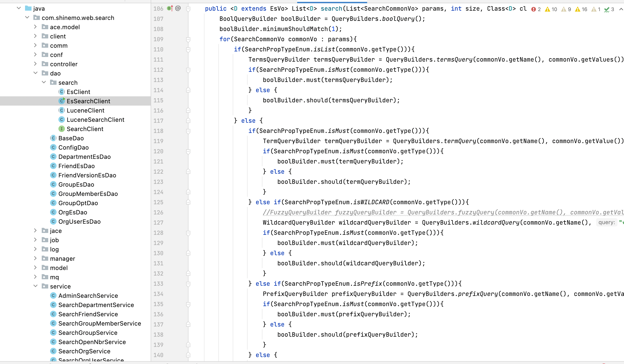Open the FriendVersionEsDao class
Image resolution: width=624 pixels, height=364 pixels.
(x=87, y=175)
